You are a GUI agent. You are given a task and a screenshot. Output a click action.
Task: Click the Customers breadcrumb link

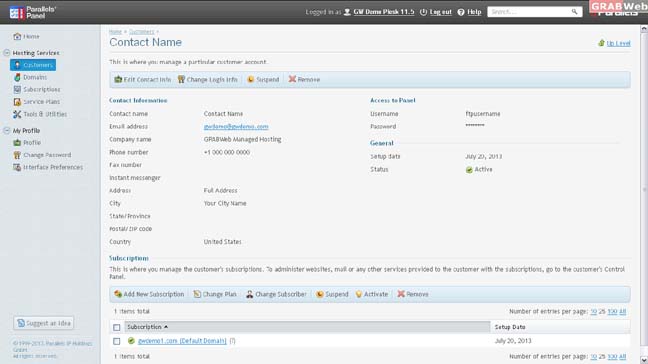point(141,32)
